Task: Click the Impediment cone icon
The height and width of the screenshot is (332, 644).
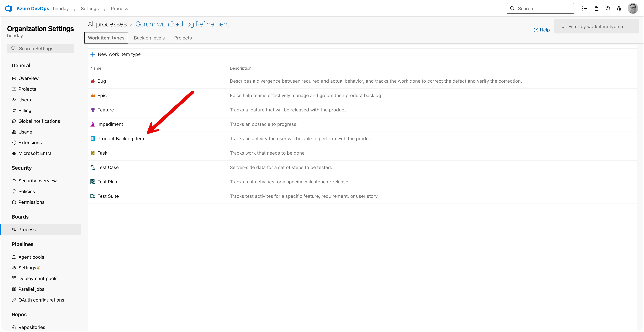Action: click(x=92, y=124)
